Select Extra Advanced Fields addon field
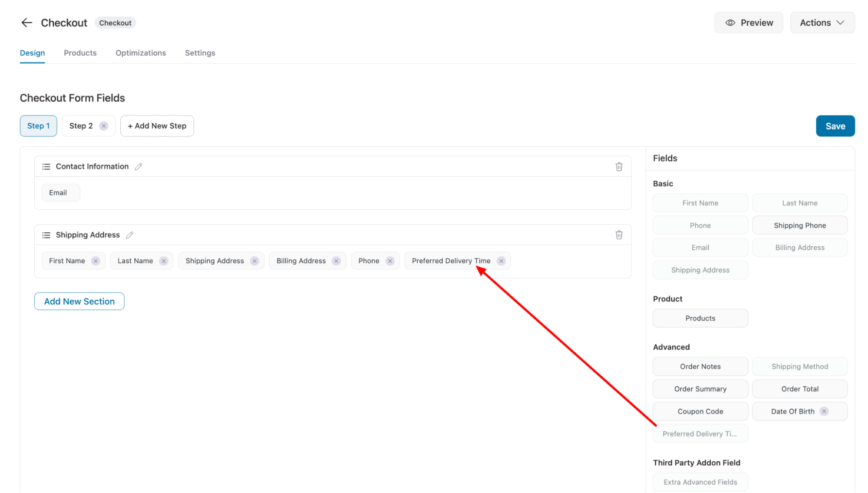868x493 pixels. point(700,482)
